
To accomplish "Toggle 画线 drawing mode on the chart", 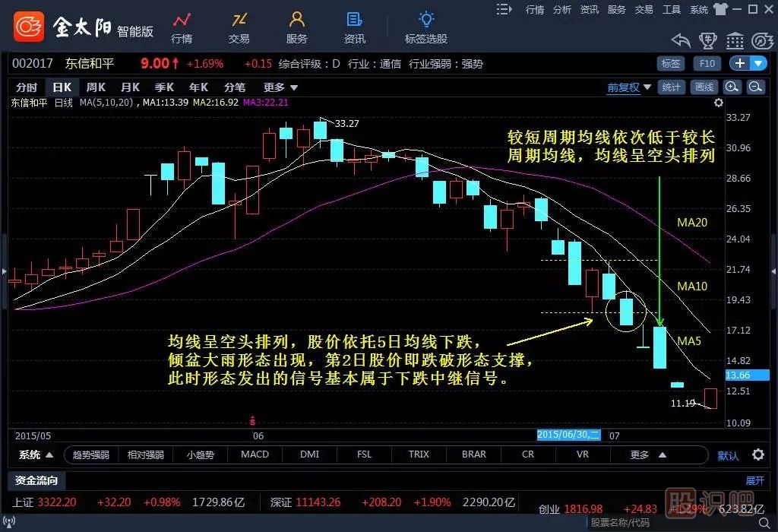I will click(x=703, y=87).
